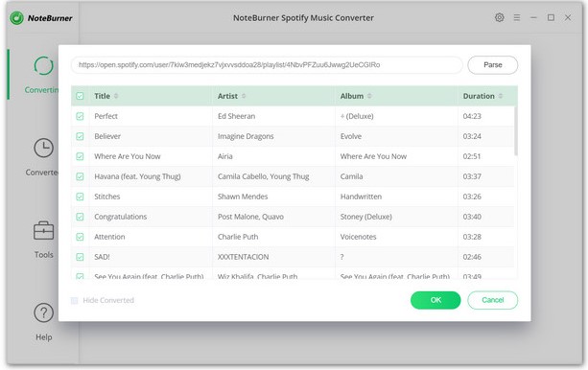Select the Airia artist cell
This screenshot has width=588, height=370.
click(273, 156)
